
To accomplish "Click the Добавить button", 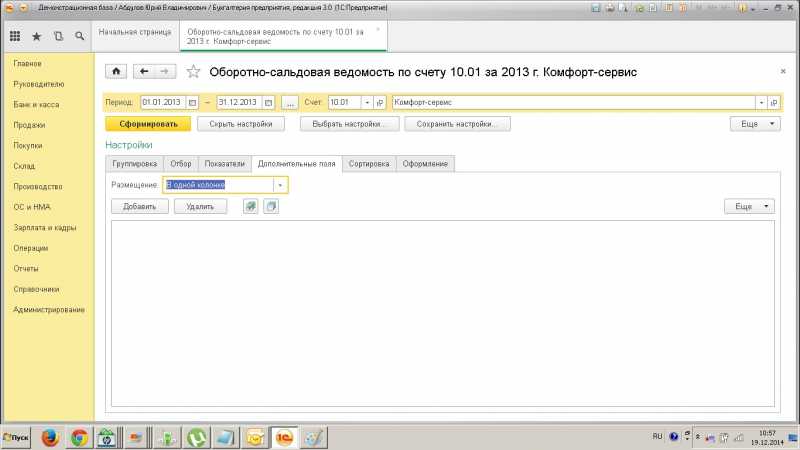I will tap(140, 206).
